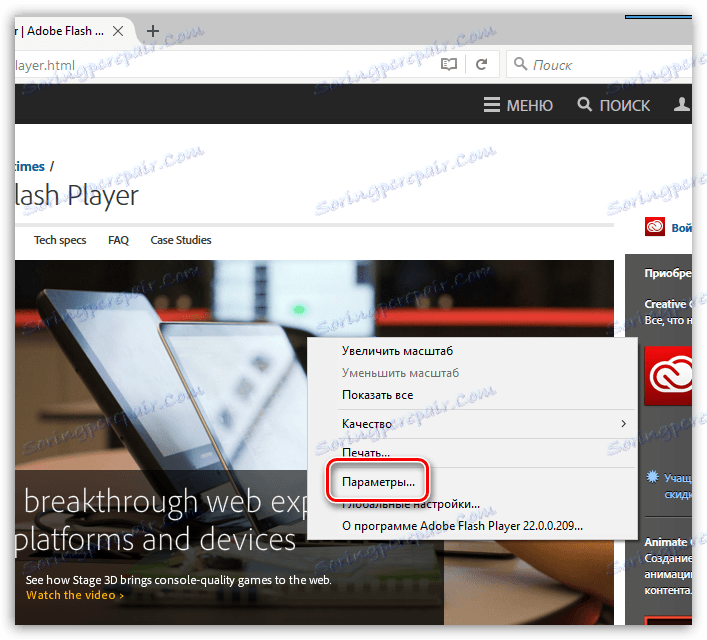Viewport: 707px width, 640px height.
Task: Choose Показать все in context menu
Action: 377,395
